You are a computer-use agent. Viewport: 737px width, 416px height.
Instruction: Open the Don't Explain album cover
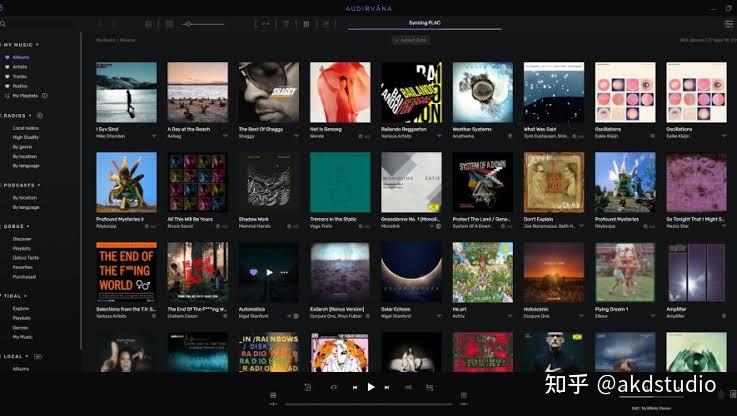[554, 182]
